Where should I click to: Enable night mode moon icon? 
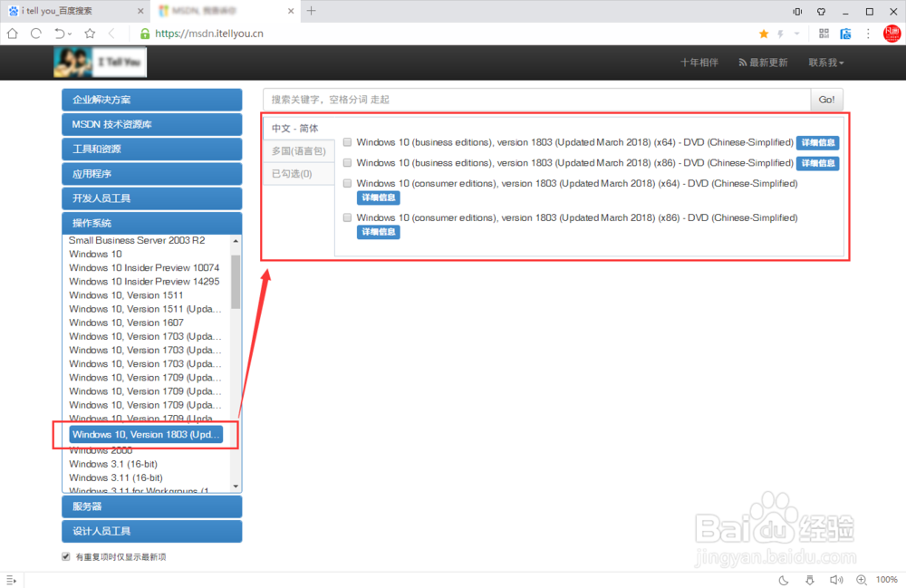pyautogui.click(x=784, y=580)
